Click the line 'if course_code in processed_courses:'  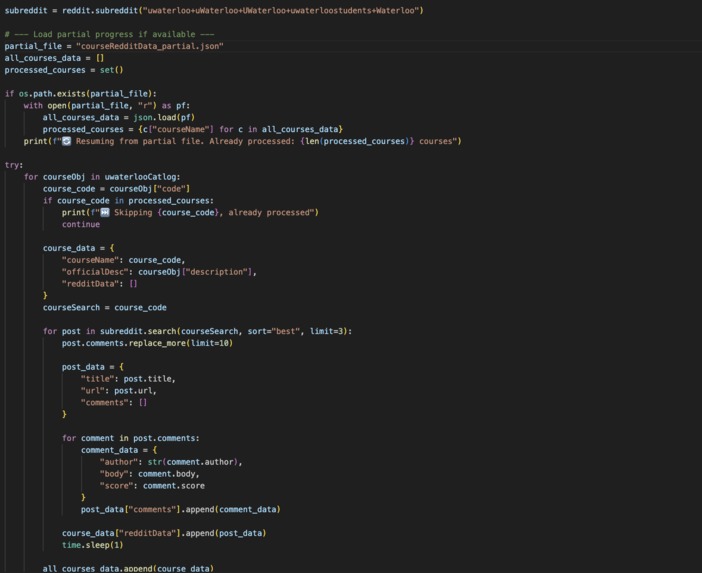coord(128,201)
